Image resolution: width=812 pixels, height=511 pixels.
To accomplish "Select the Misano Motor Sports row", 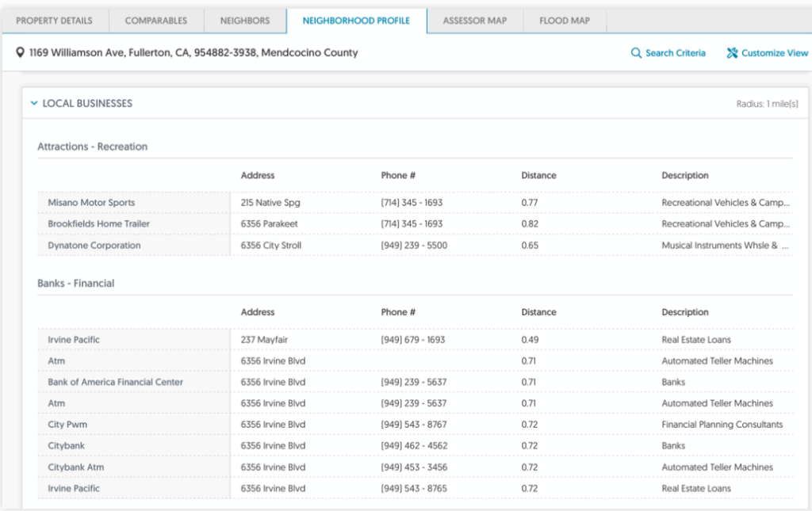I will pos(91,203).
